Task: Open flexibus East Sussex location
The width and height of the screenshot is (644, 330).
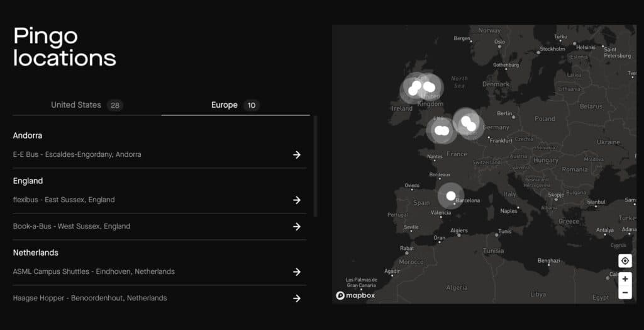Action: point(159,200)
